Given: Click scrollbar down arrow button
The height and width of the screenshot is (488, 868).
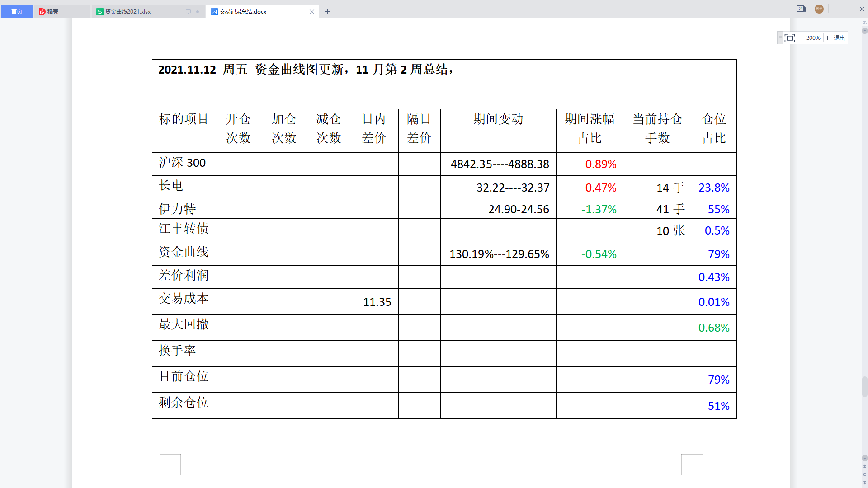Looking at the screenshot, I should tap(864, 458).
